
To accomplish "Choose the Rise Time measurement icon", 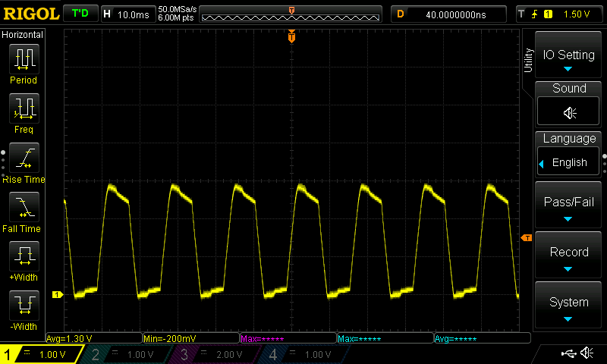I will tap(24, 159).
